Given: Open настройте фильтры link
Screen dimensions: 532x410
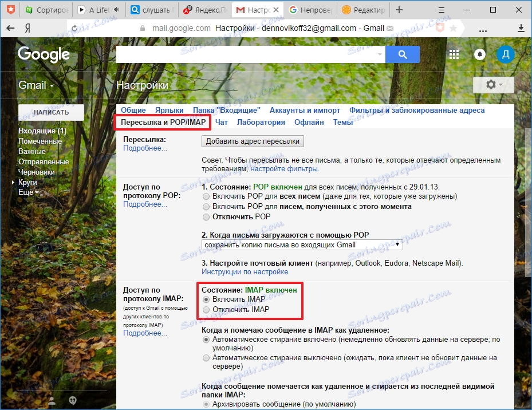Looking at the screenshot, I should coord(285,169).
